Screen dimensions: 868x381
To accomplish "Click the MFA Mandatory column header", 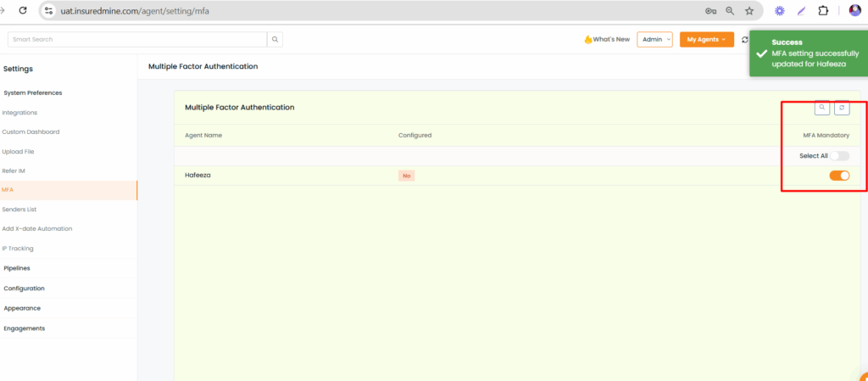I will 826,135.
